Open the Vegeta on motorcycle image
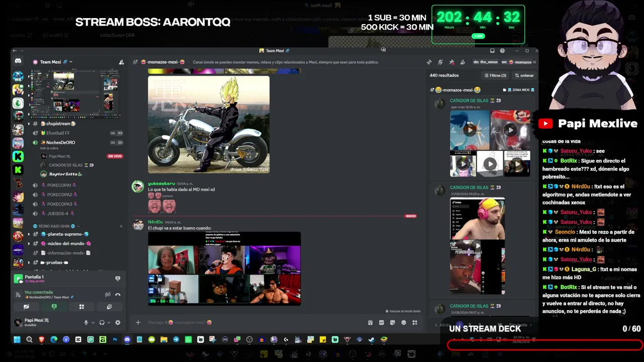Screen dimensions: 644x362 [209, 125]
